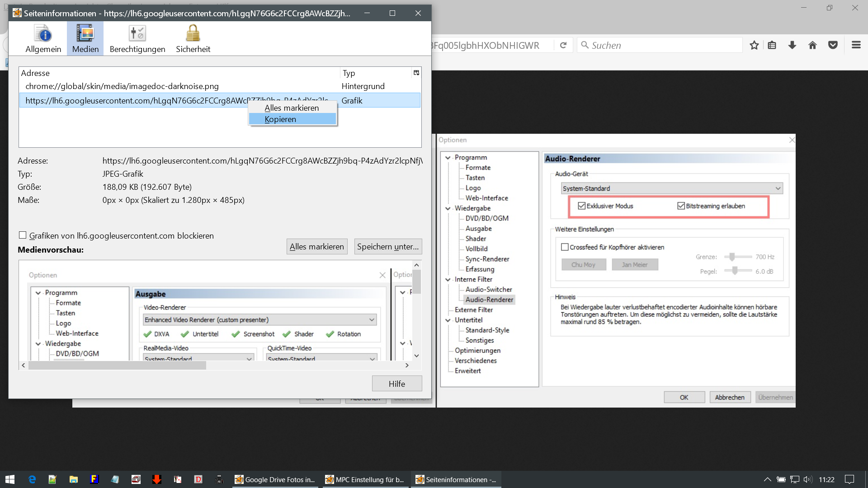
Task: Enable blocking graphics from lh6.googleusercontent.com
Action: [x=23, y=235]
